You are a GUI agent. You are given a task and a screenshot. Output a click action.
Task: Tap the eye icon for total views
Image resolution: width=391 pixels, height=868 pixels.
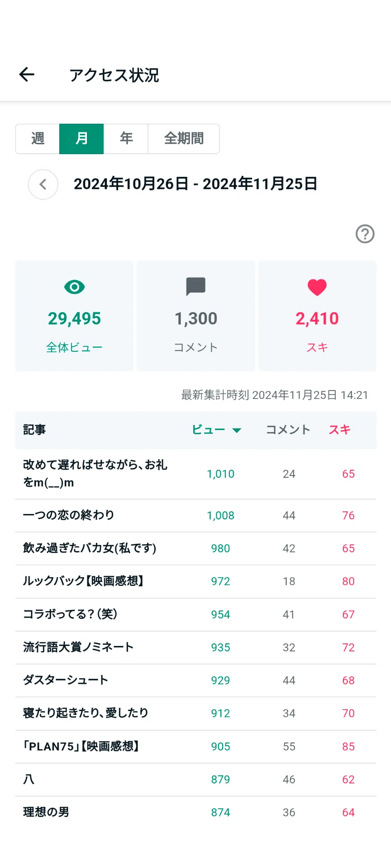click(74, 287)
